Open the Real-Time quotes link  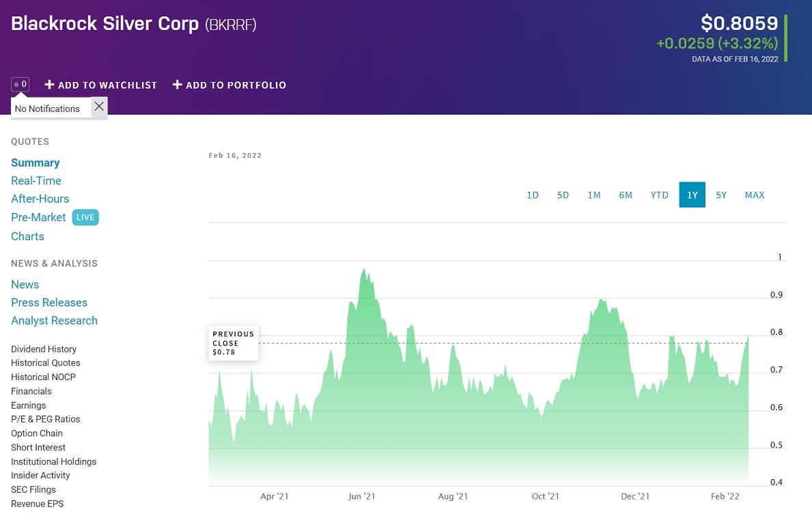[x=36, y=181]
